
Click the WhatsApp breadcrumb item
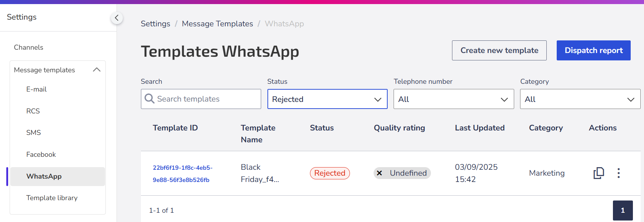pyautogui.click(x=284, y=24)
